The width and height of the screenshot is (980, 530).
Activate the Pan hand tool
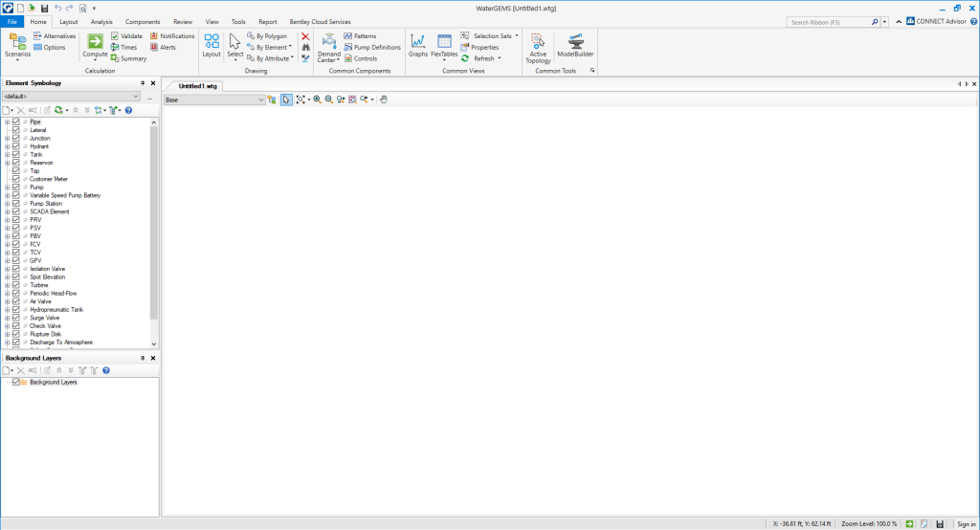click(384, 99)
